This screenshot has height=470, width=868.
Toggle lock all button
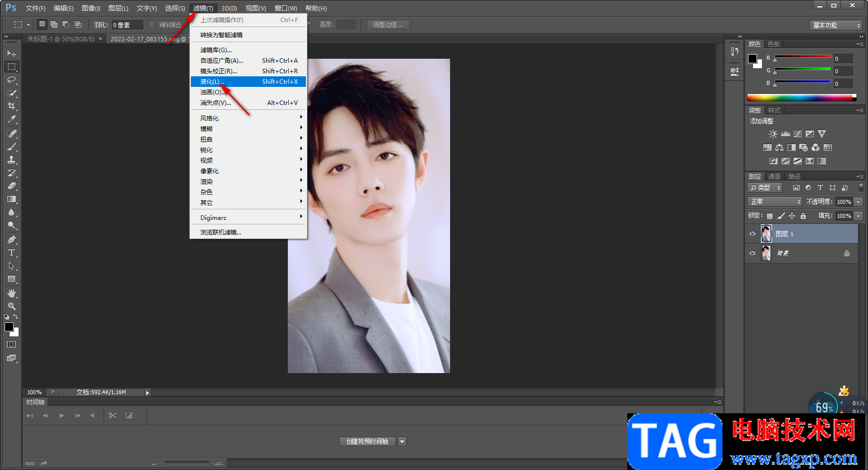click(x=803, y=216)
